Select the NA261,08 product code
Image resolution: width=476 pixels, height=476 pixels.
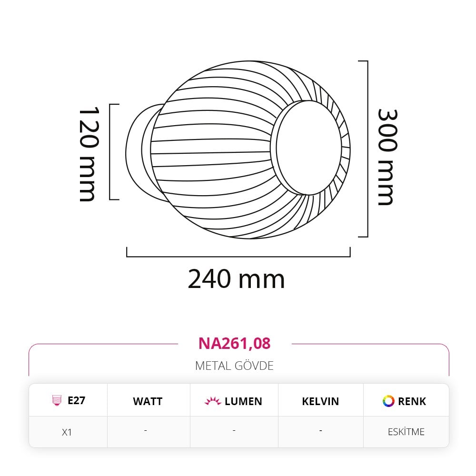[x=234, y=343]
